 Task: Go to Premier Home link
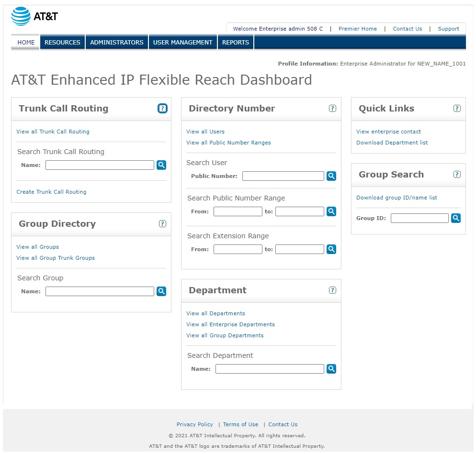pyautogui.click(x=358, y=29)
